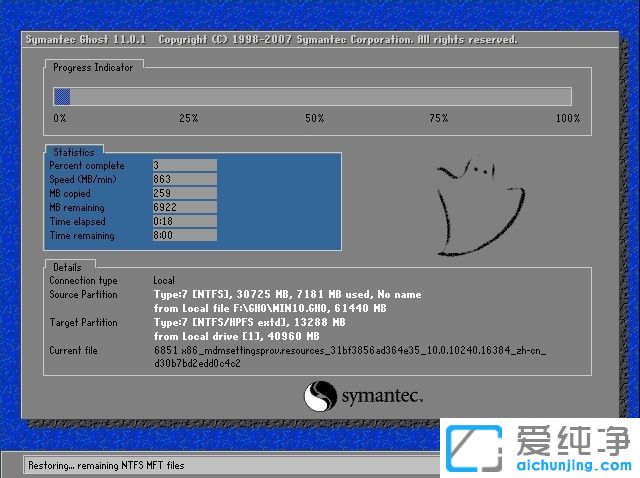Click the MB remaining value field
The image size is (640, 478).
pyautogui.click(x=184, y=207)
